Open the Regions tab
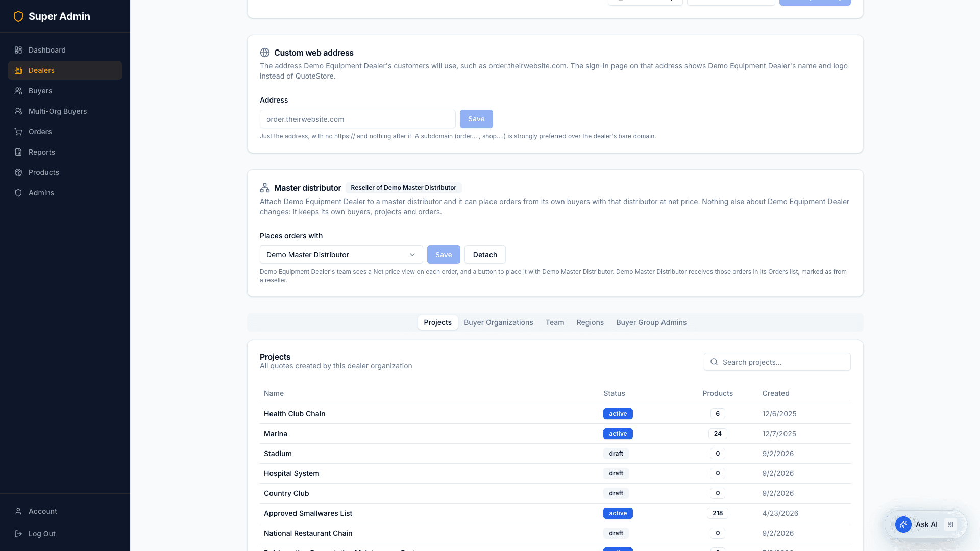Screen dimensions: 980x551 (590, 322)
